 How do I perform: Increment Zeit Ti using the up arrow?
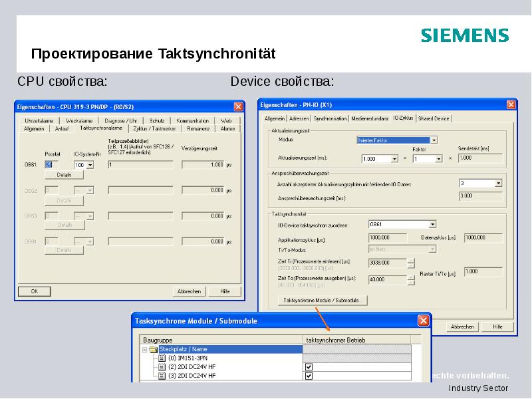[x=411, y=259]
